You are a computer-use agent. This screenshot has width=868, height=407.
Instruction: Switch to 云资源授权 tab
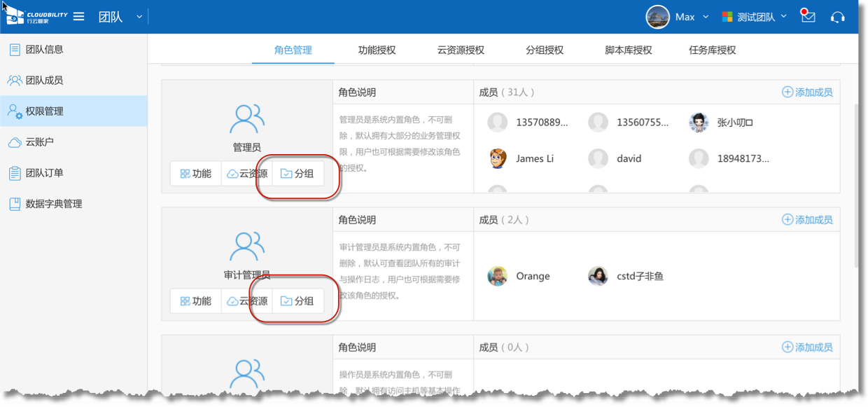pyautogui.click(x=461, y=50)
